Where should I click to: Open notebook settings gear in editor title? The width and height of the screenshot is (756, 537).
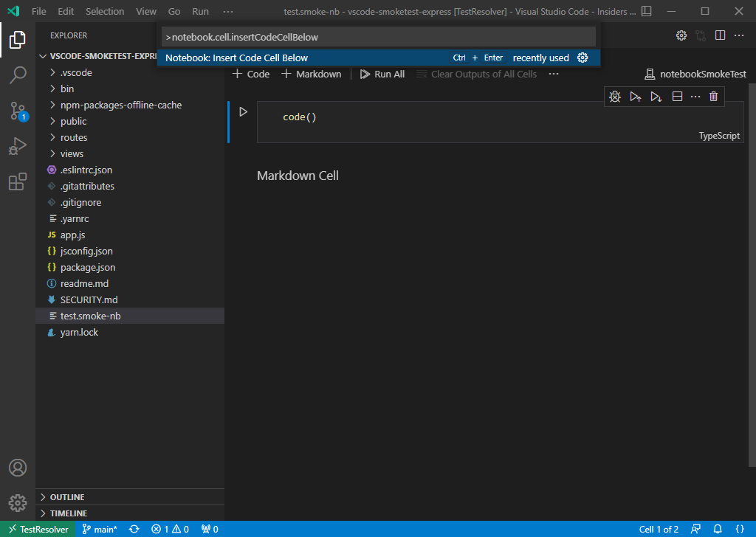pyautogui.click(x=681, y=35)
